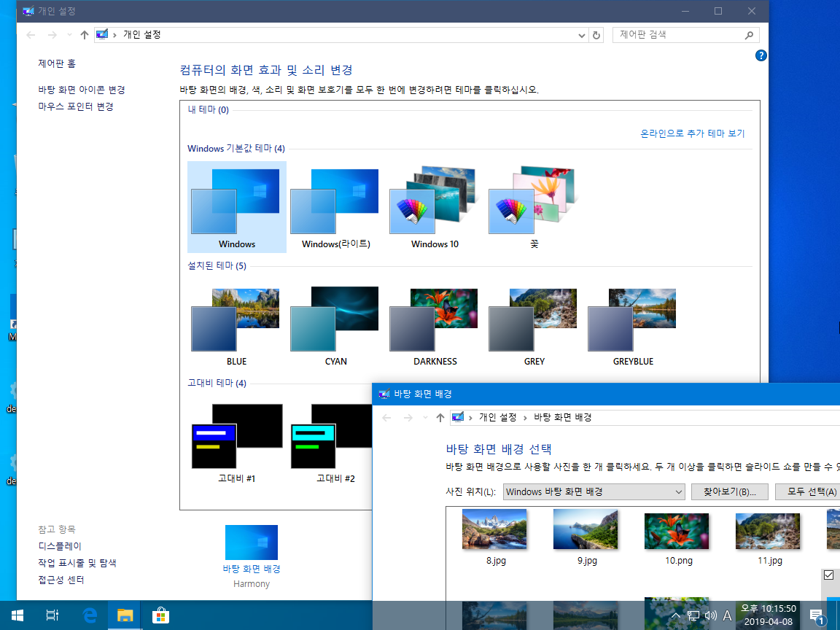This screenshot has height=630, width=840.
Task: Go up in 바탕 화면 배경 window
Action: click(x=440, y=418)
